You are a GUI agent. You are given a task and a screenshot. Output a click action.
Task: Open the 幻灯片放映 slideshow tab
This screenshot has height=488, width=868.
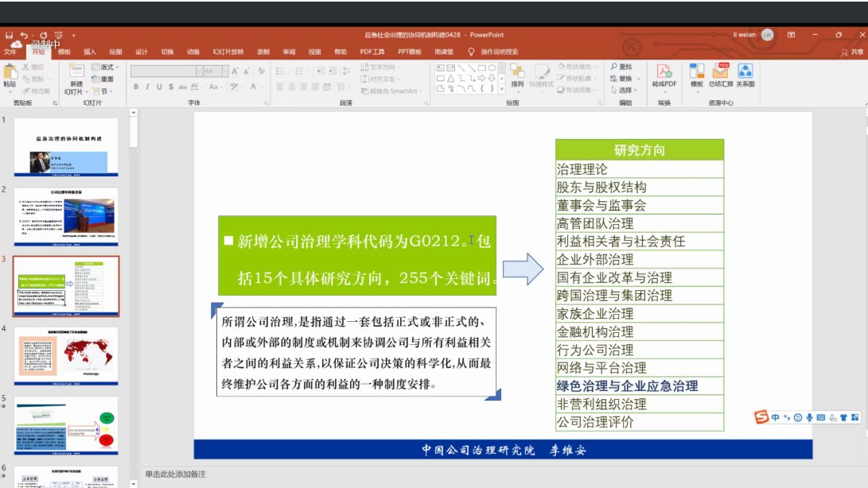click(228, 52)
